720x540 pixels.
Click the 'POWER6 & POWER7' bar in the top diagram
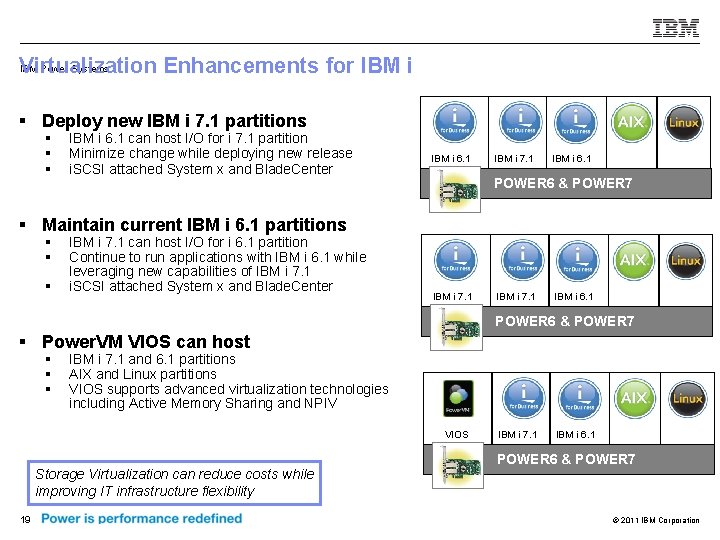(566, 183)
